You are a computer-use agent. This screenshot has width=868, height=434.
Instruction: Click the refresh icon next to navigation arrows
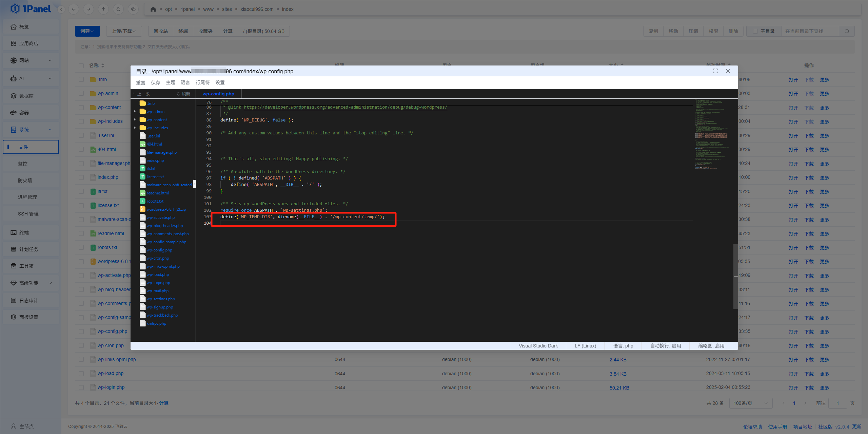[118, 9]
